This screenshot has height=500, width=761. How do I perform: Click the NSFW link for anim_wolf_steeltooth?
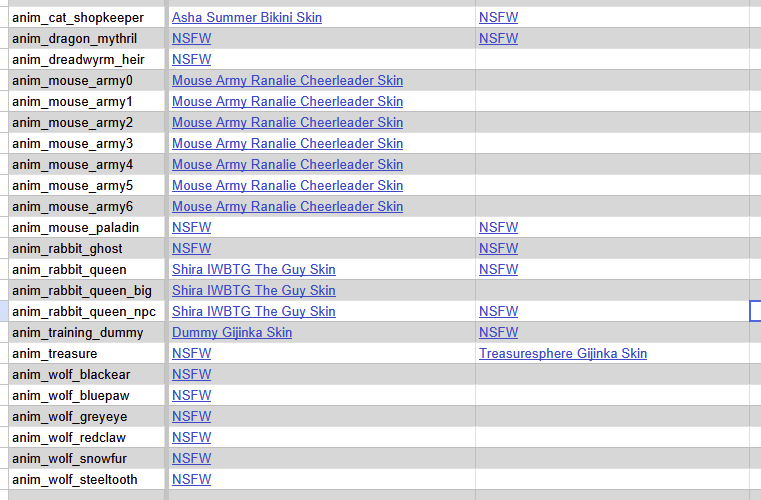coord(191,480)
